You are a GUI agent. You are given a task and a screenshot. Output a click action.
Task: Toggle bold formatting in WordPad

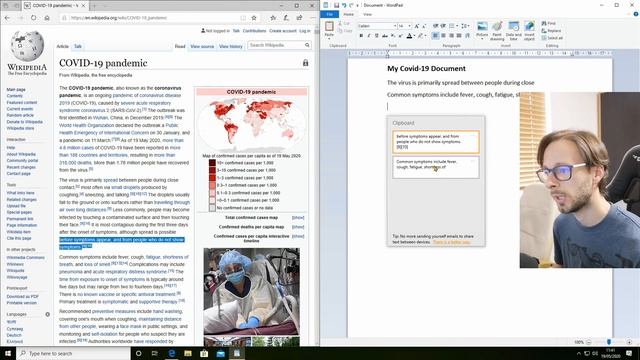click(x=361, y=36)
